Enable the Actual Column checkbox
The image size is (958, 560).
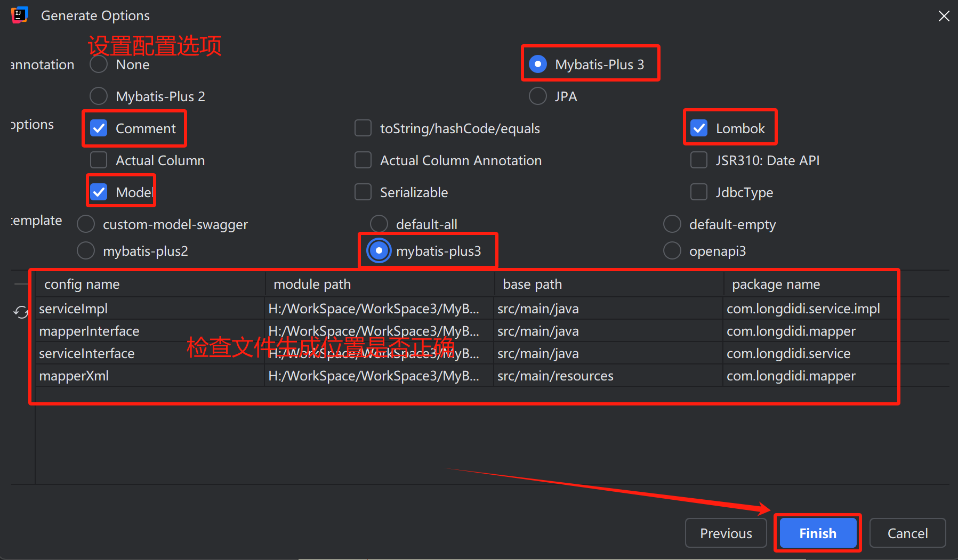[99, 160]
